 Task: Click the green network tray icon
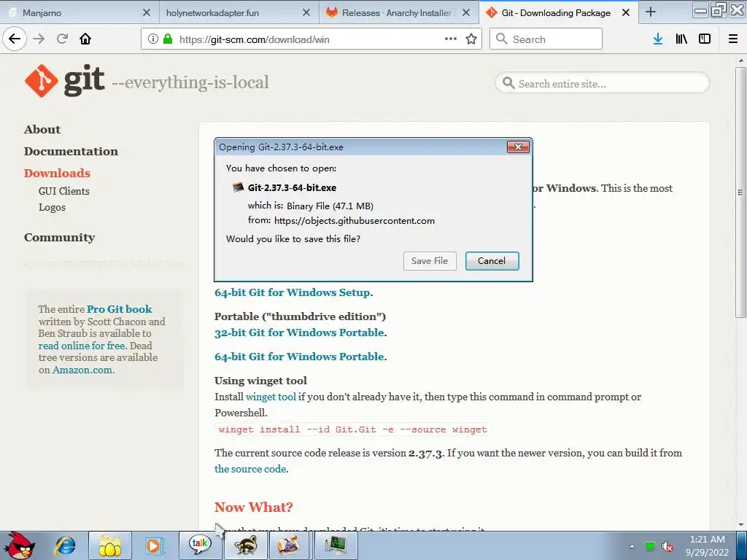(x=650, y=546)
